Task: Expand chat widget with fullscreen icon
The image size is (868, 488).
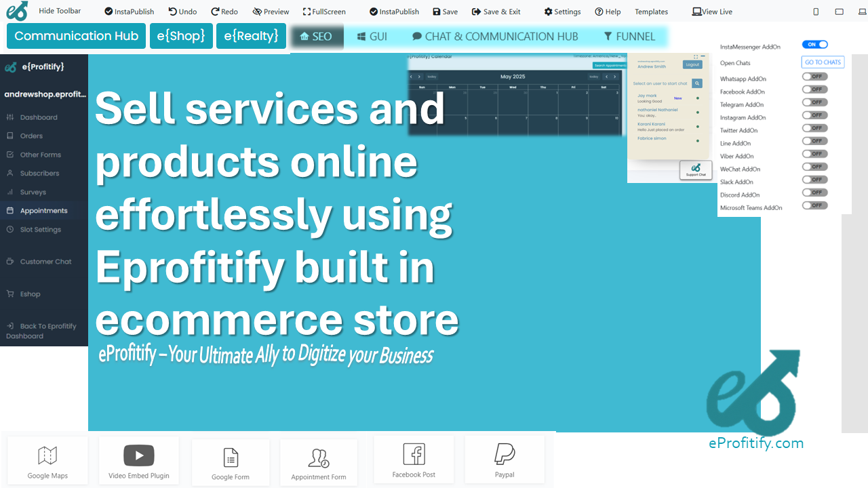Action: pyautogui.click(x=695, y=57)
